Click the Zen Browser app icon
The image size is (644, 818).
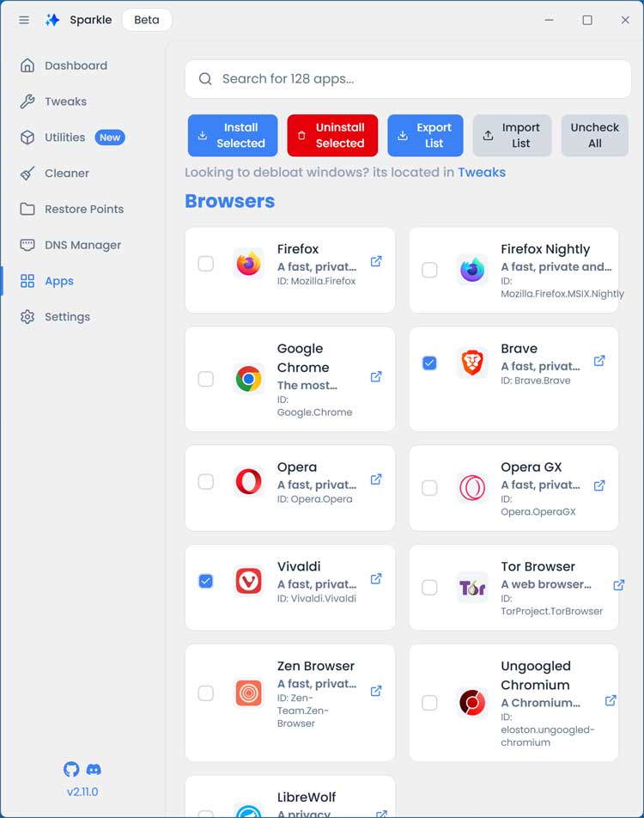[248, 693]
